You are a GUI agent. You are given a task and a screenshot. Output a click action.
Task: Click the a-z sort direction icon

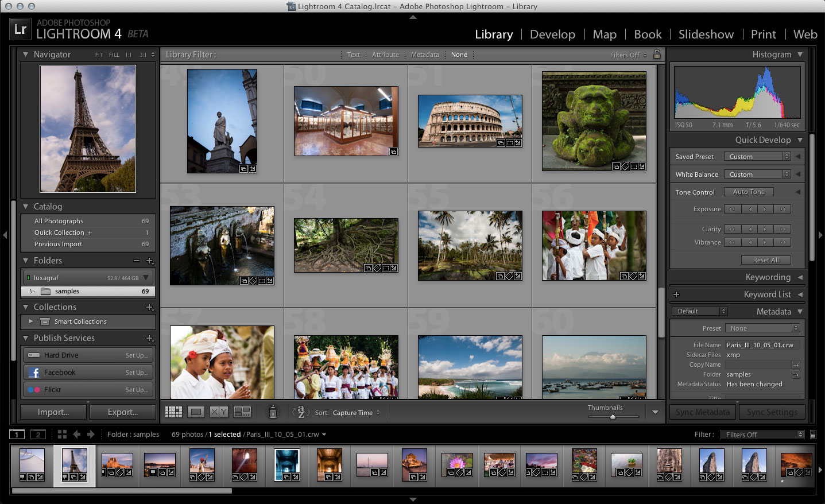pos(300,412)
